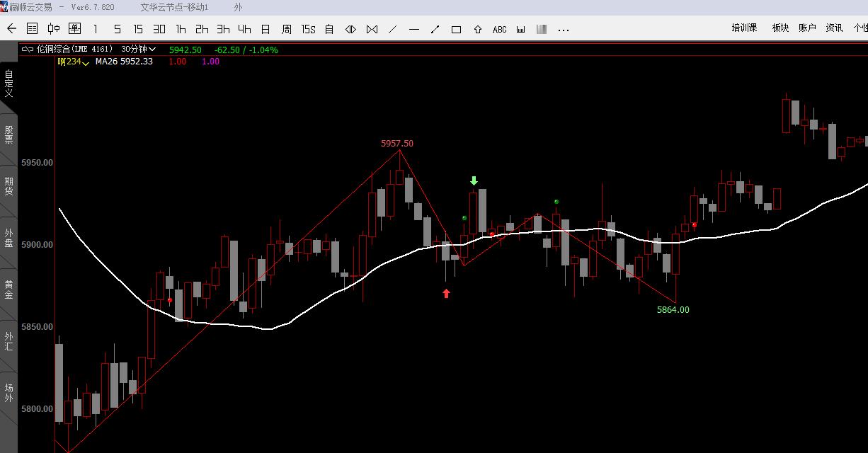Select the 3h period
Viewport: 868px width, 453px height.
click(x=223, y=29)
